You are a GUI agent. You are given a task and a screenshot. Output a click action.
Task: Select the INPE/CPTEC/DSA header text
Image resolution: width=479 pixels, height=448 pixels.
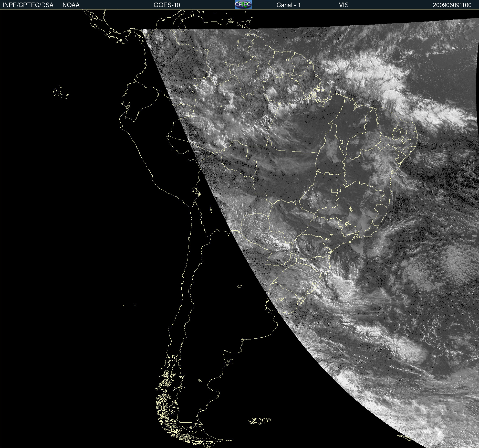tap(28, 5)
